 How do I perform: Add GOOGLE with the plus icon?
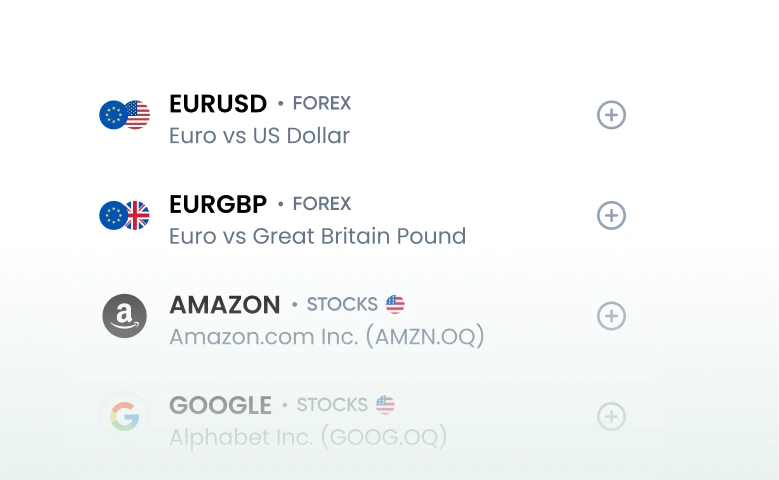[x=611, y=416]
